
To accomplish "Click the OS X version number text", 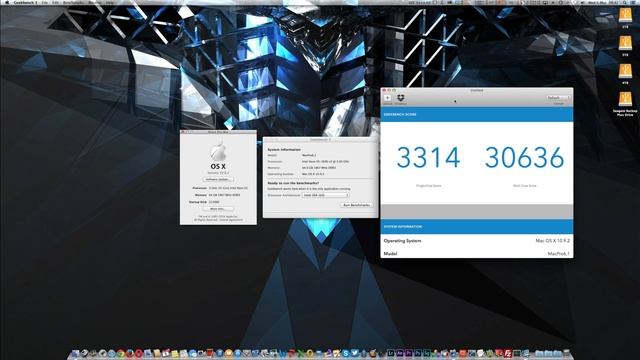I will (x=218, y=173).
